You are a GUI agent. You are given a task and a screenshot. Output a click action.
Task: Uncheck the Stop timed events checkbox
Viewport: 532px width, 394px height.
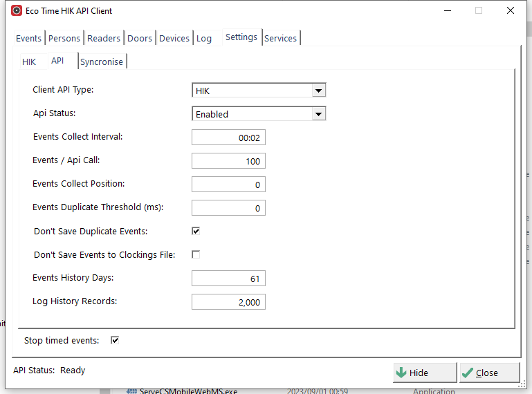pos(115,340)
